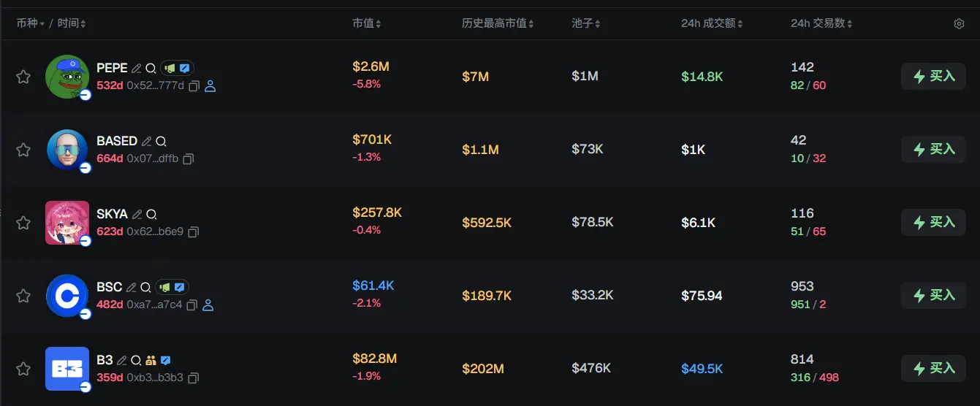
Task: Click the blue chat badge icon beside BSC
Action: click(180, 288)
